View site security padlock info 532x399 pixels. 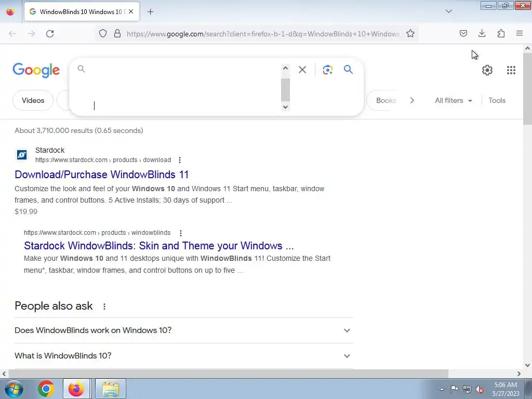117,33
